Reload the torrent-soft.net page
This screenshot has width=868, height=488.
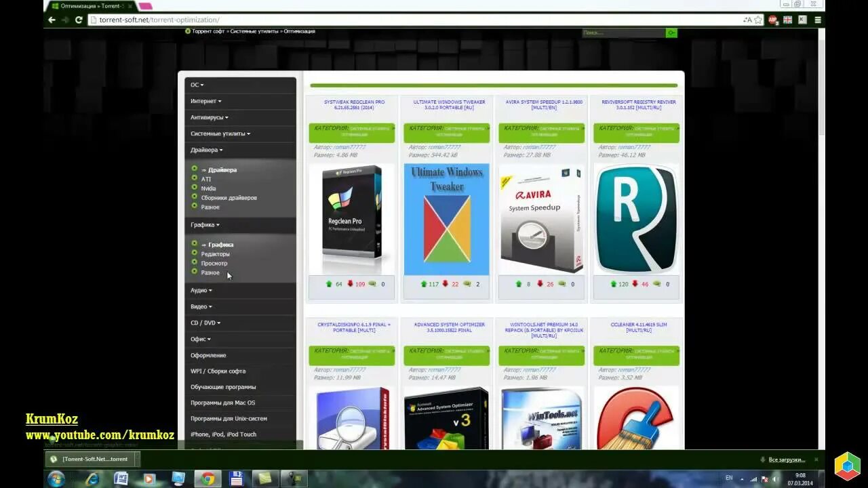pyautogui.click(x=79, y=20)
